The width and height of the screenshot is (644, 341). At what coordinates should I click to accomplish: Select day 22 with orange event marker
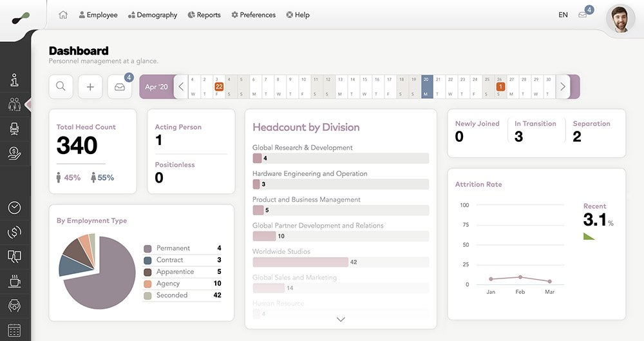[219, 86]
